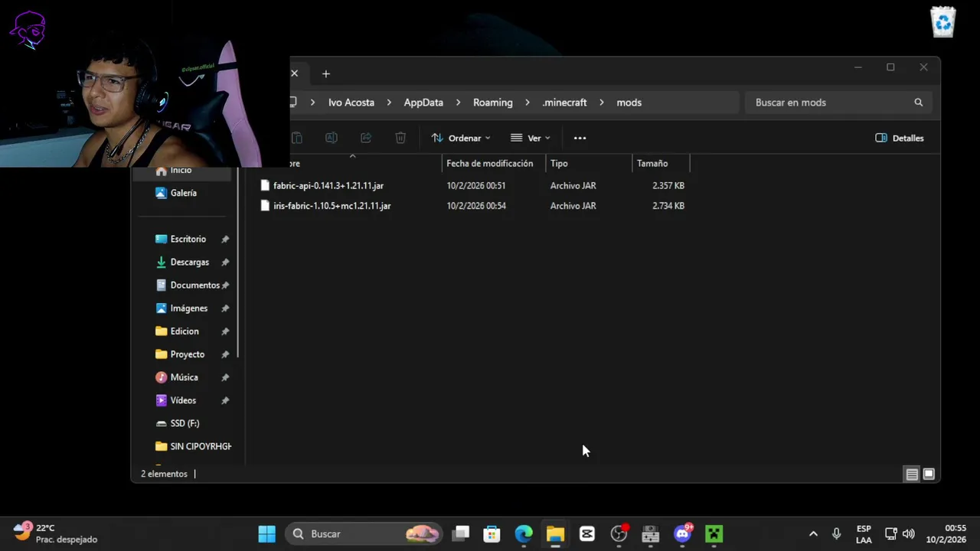980x551 pixels.
Task: Sort by Tamaño column header
Action: point(661,163)
